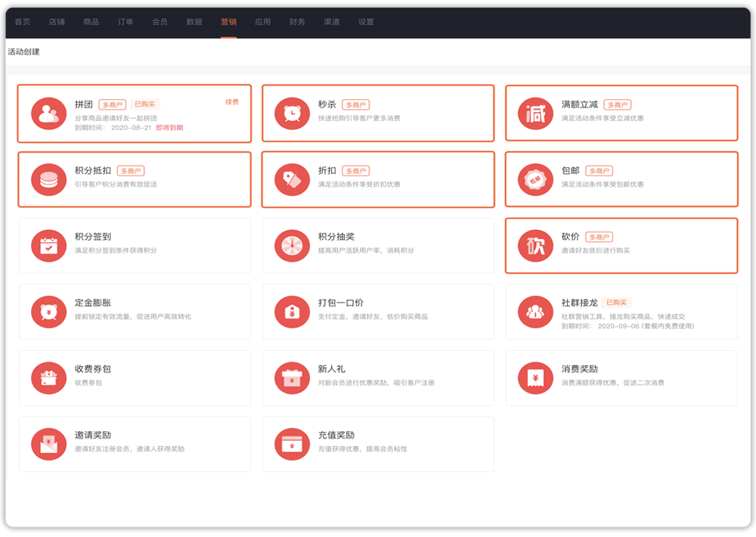The image size is (756, 537).
Task: Click the 邀请奖励 envelope icon
Action: [49, 444]
